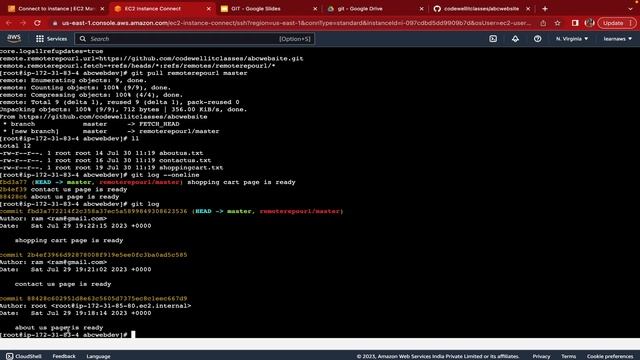The height and width of the screenshot is (360, 640).
Task: Click the 'git pull remoterepourl master' command text
Action: pyautogui.click(x=189, y=73)
